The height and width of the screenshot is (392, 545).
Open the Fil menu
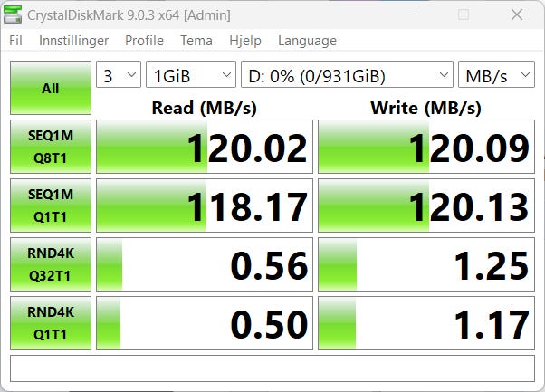pyautogui.click(x=15, y=41)
